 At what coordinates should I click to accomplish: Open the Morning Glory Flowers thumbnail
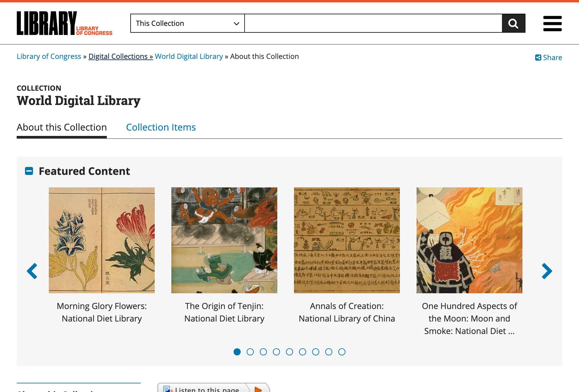pos(102,240)
